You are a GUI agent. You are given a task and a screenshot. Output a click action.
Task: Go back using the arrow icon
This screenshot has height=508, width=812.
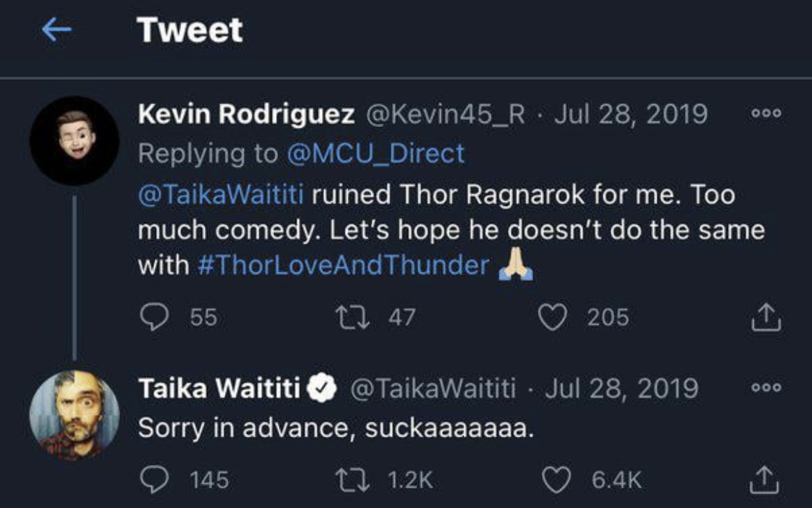57,30
